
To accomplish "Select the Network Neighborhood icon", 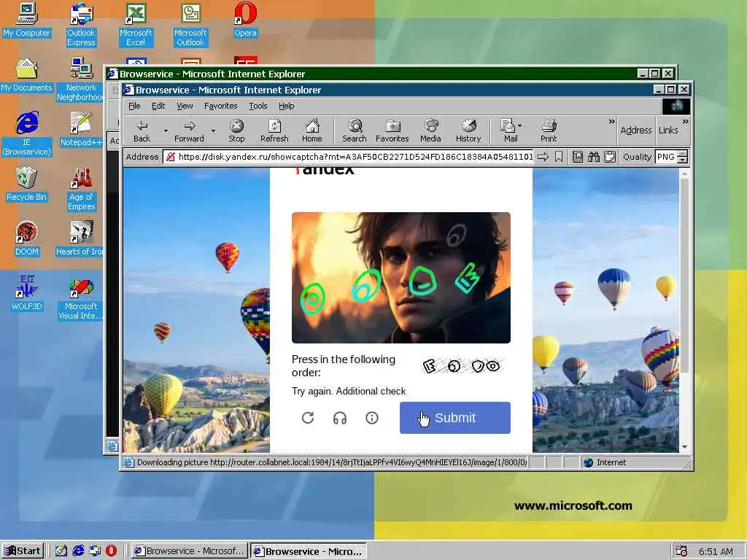I will tap(81, 79).
